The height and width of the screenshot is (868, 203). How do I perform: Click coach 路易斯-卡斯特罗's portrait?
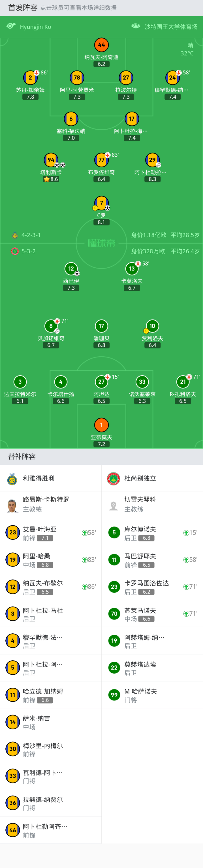[12, 505]
